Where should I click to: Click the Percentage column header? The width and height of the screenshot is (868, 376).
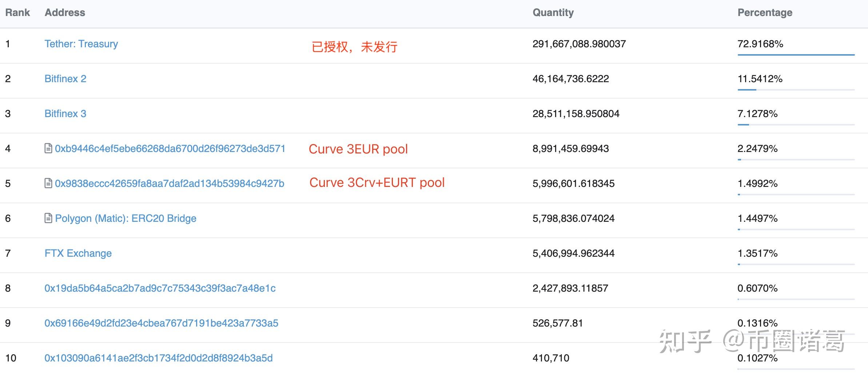pos(765,13)
